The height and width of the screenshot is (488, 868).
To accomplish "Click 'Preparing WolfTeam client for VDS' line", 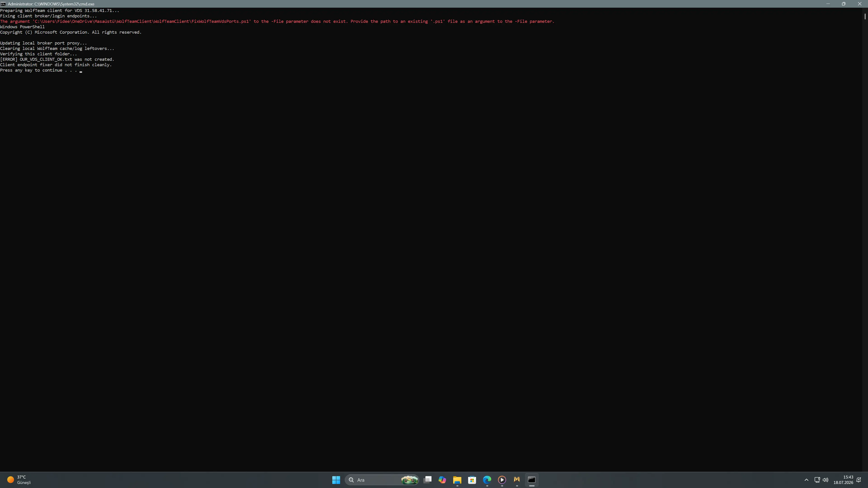I will click(x=60, y=11).
